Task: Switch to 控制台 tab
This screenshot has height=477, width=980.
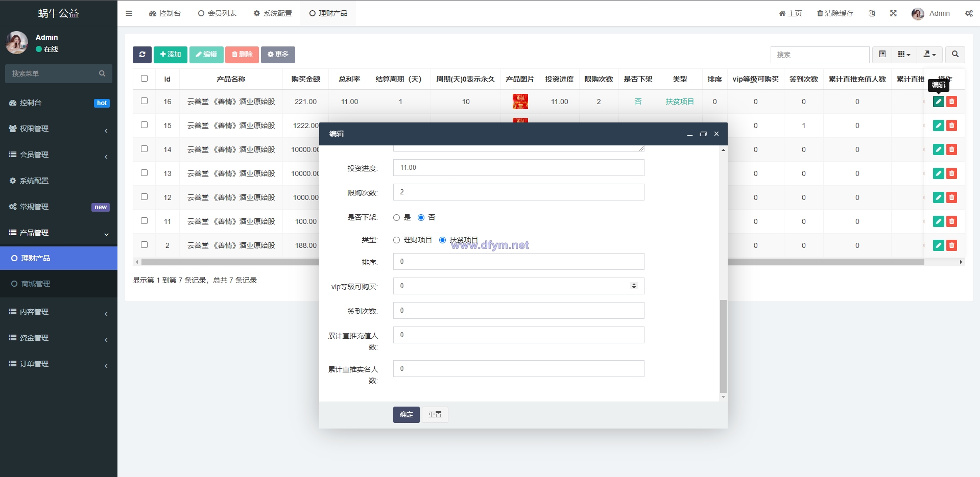Action: pos(165,13)
